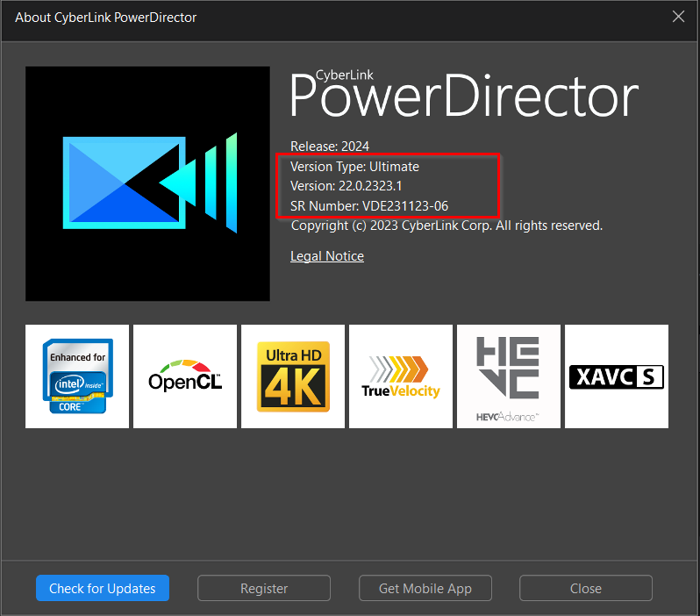Click the Check for Updates button

point(103,589)
